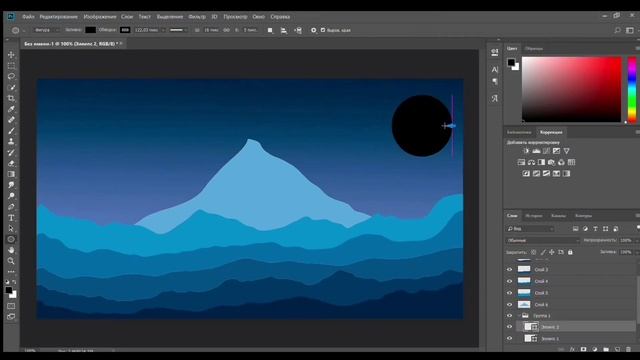Select the Move tool
The image size is (640, 360).
[x=11, y=55]
